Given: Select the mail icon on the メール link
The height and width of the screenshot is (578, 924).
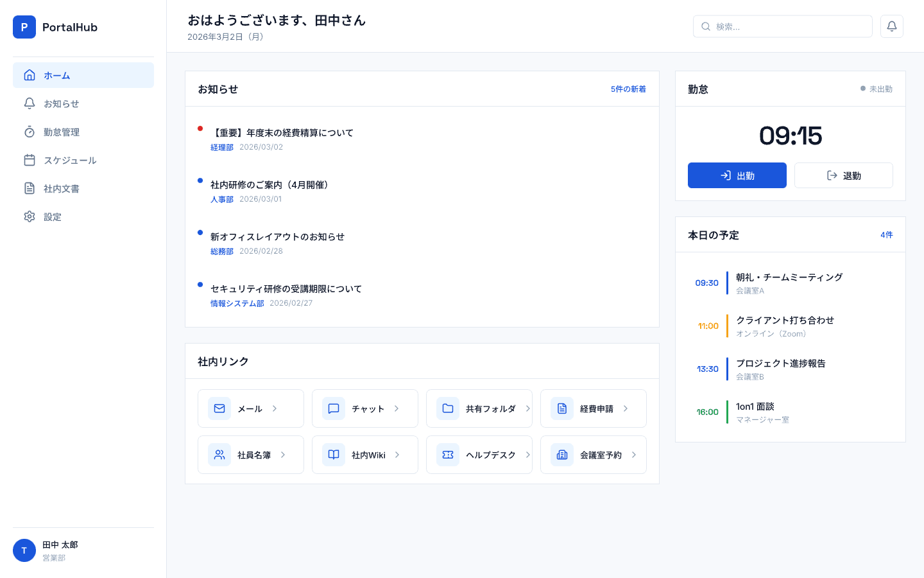Looking at the screenshot, I should (219, 408).
